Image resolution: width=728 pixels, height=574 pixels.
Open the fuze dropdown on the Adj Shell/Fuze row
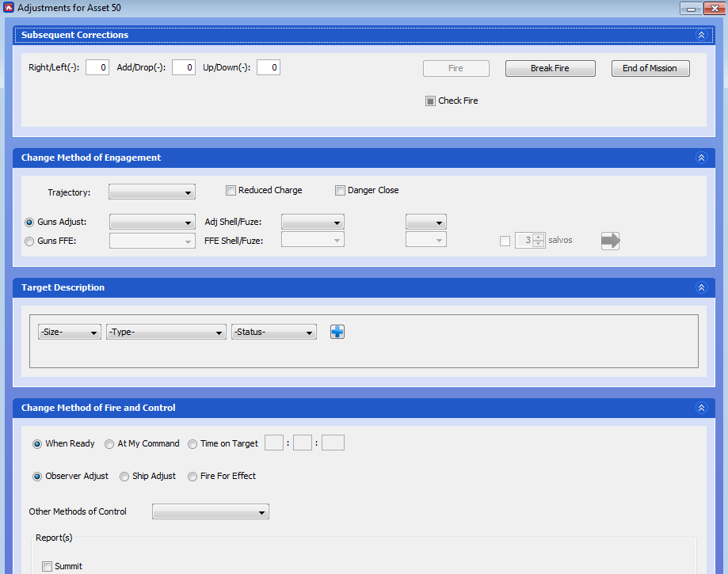click(426, 222)
